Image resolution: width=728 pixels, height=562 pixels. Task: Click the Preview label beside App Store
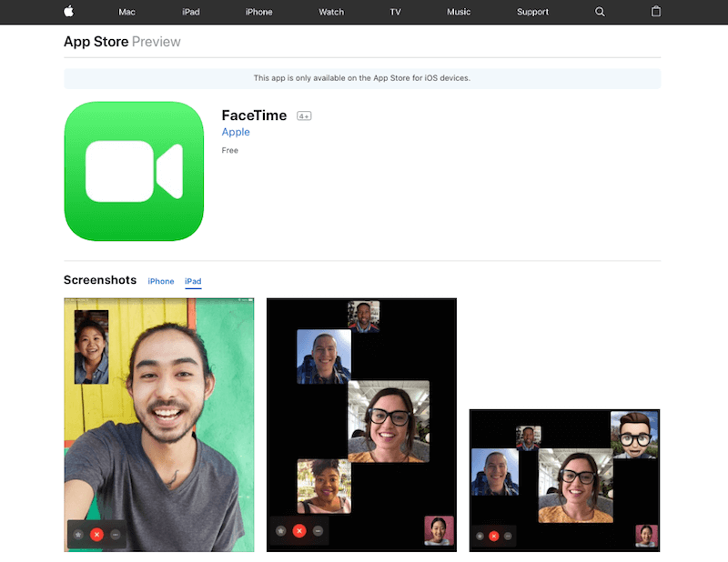coord(156,42)
